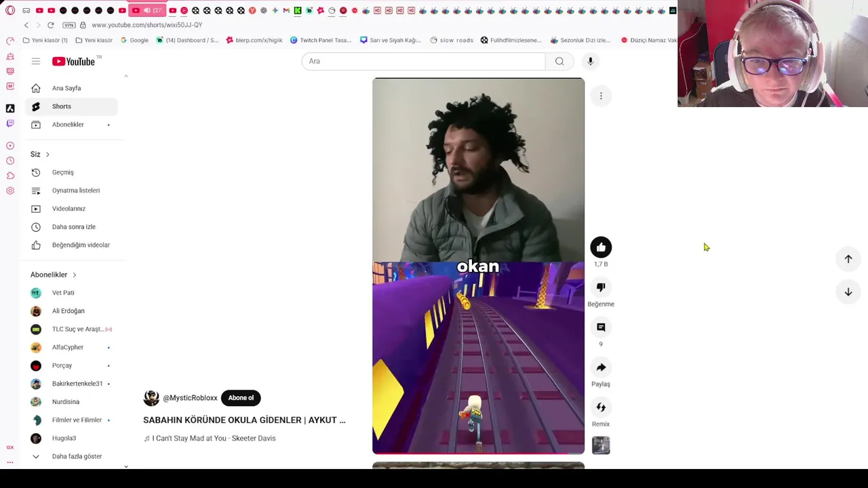The height and width of the screenshot is (488, 868).
Task: Go to the next Short with the down arrow
Action: pyautogui.click(x=848, y=291)
